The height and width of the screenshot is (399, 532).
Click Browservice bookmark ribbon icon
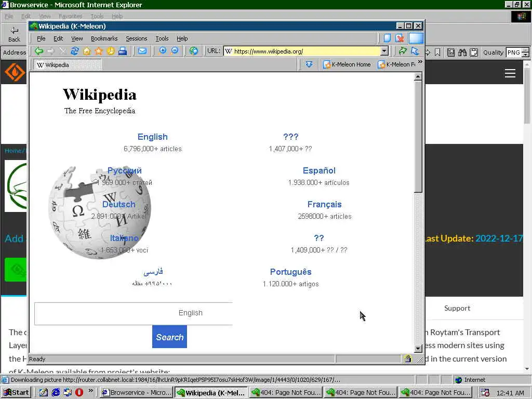click(x=437, y=52)
